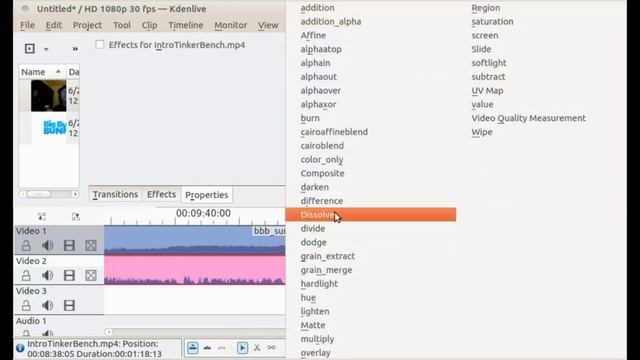The image size is (640, 360).
Task: Switch to the Properties tab
Action: pyautogui.click(x=207, y=195)
